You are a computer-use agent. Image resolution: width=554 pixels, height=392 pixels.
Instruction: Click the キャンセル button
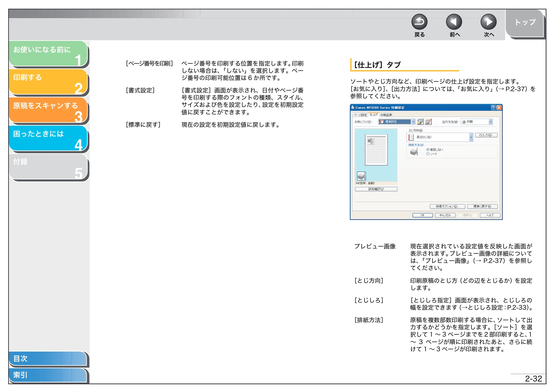tap(445, 215)
